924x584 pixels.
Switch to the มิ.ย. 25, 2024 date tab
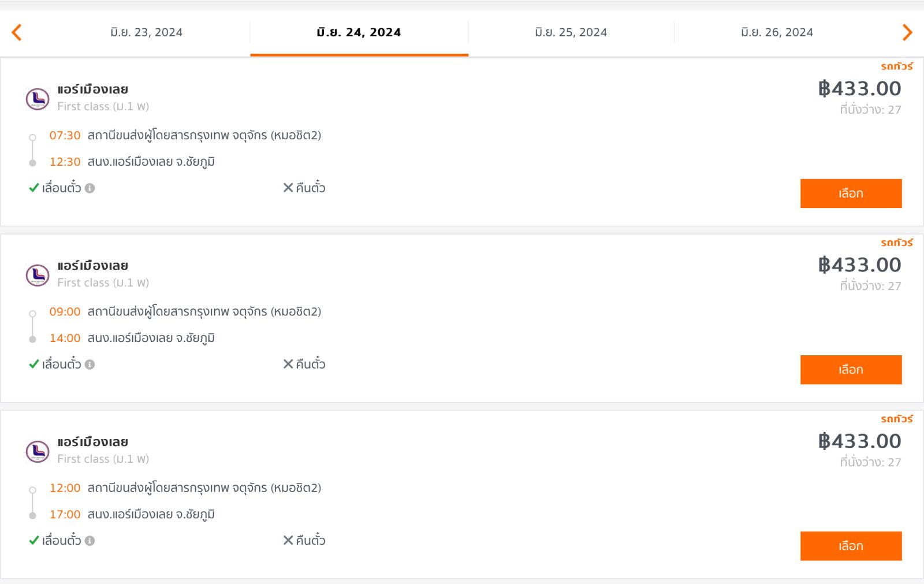point(571,32)
